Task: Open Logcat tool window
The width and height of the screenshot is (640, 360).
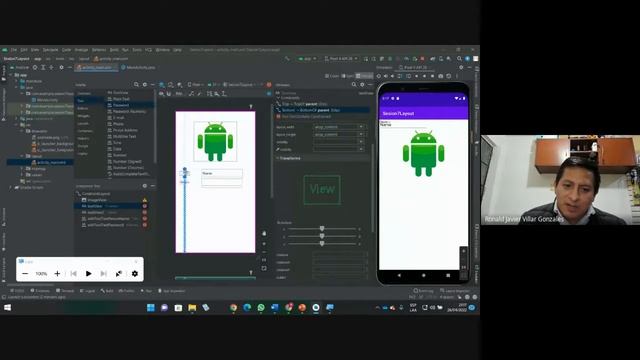Action: pos(87,291)
